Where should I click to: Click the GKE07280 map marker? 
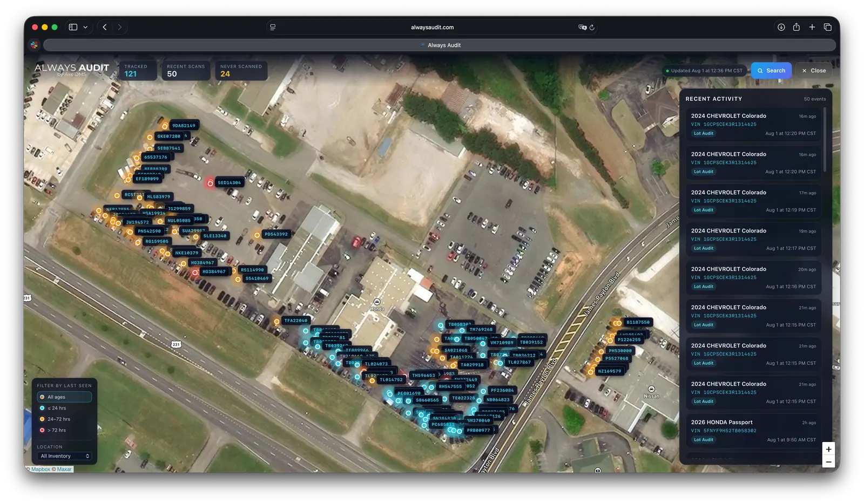pos(150,137)
